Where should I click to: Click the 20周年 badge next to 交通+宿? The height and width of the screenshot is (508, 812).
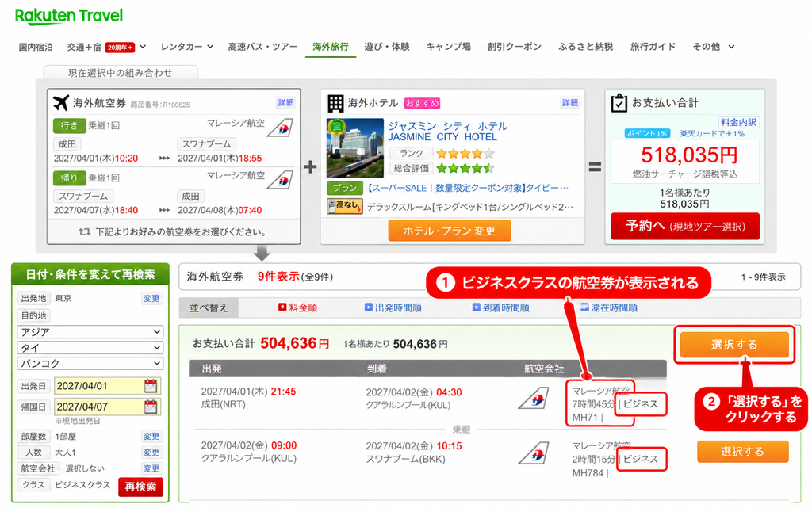point(121,47)
